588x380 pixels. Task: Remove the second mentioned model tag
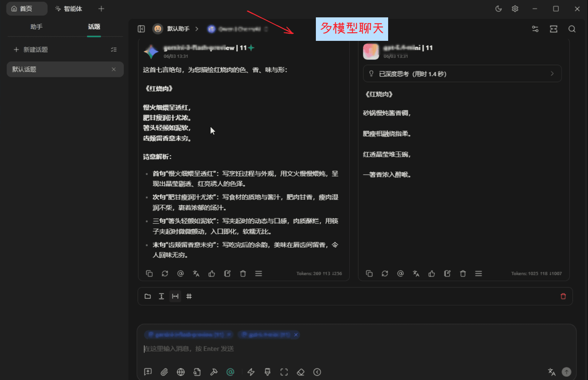296,335
